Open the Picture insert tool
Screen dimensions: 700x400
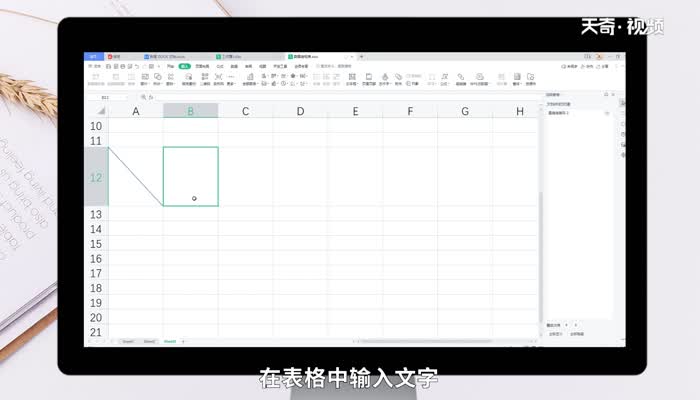pyautogui.click(x=145, y=79)
